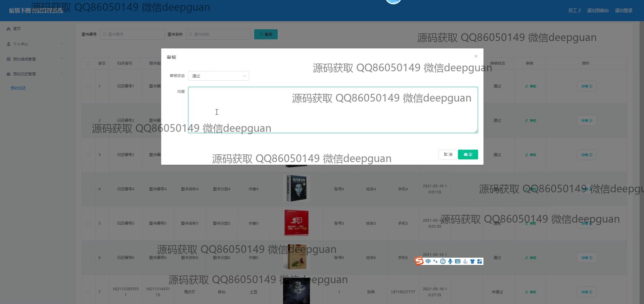Confirm the review with 确定
Screen dimensions: 644x304
[468, 154]
